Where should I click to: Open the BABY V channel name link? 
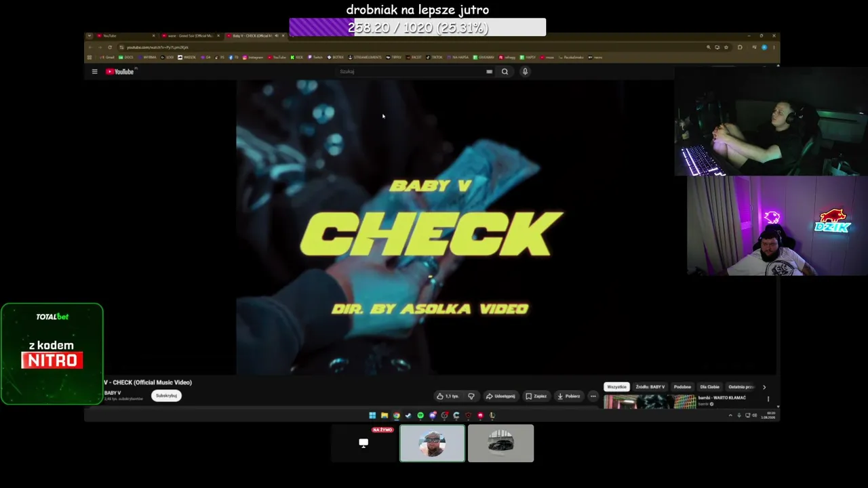[x=113, y=393]
